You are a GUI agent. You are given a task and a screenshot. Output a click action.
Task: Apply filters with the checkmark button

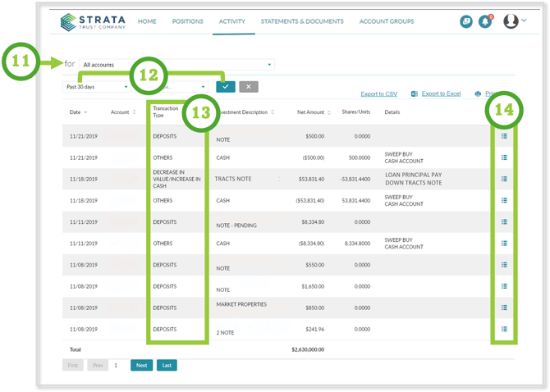point(226,87)
